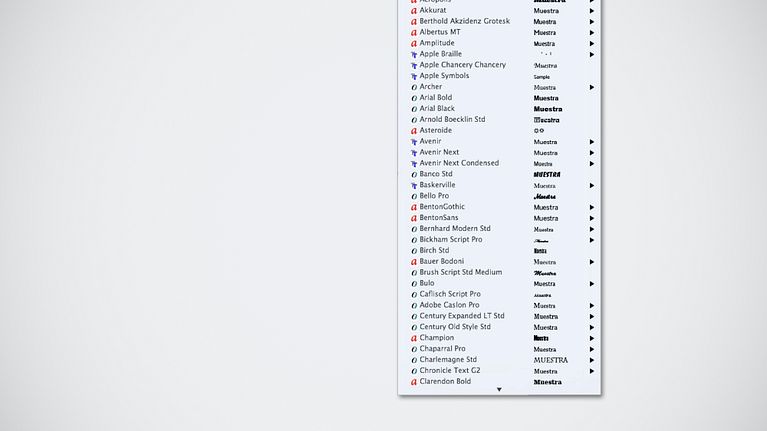The image size is (767, 431).
Task: Click the Type 1 icon beside Asteroide
Action: point(414,131)
